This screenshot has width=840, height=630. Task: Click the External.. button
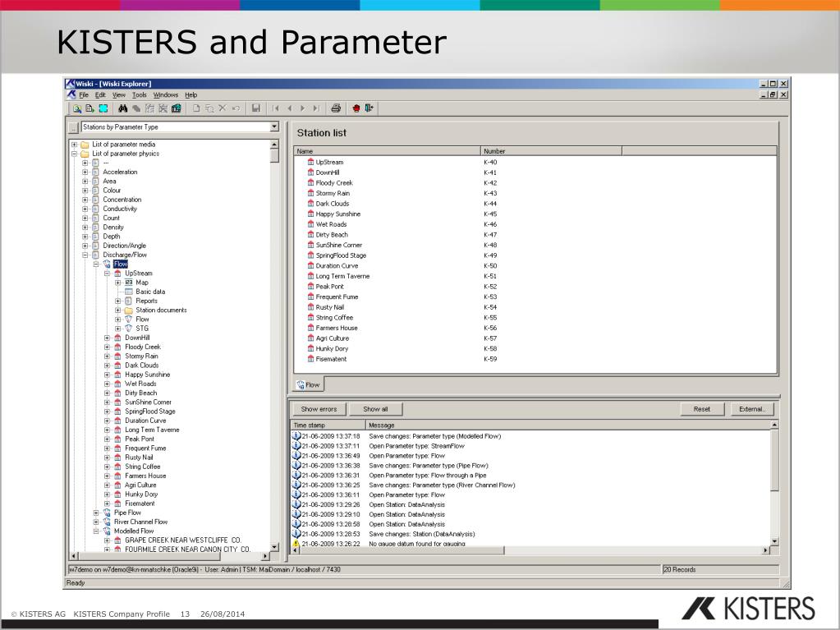tap(752, 409)
